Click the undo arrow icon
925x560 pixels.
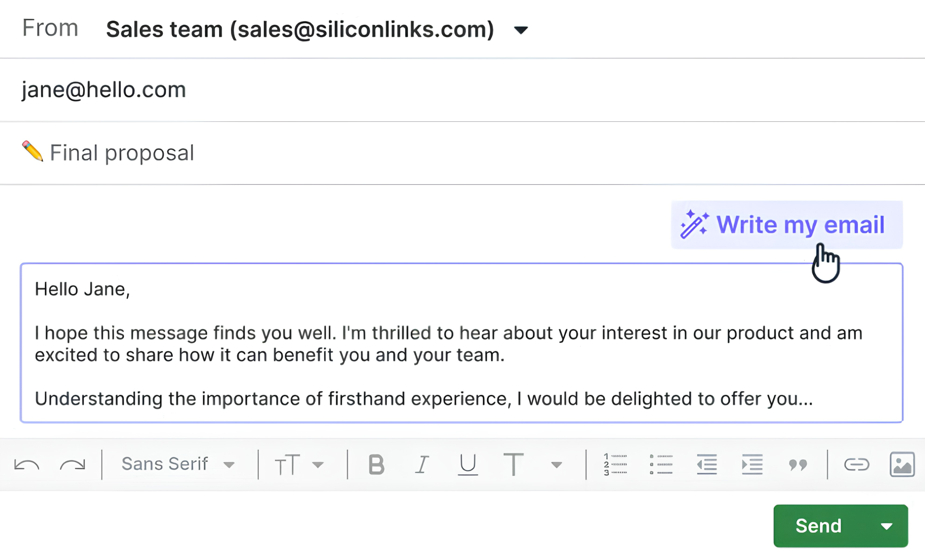pos(27,465)
